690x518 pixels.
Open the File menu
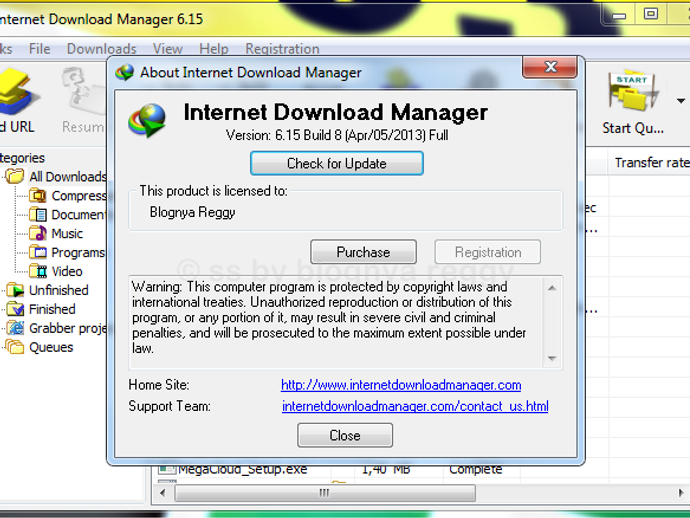(40, 48)
